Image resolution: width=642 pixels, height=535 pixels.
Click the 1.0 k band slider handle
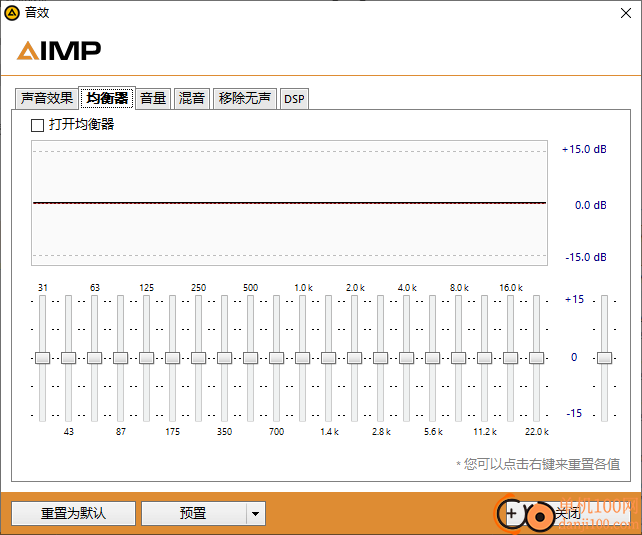[302, 358]
